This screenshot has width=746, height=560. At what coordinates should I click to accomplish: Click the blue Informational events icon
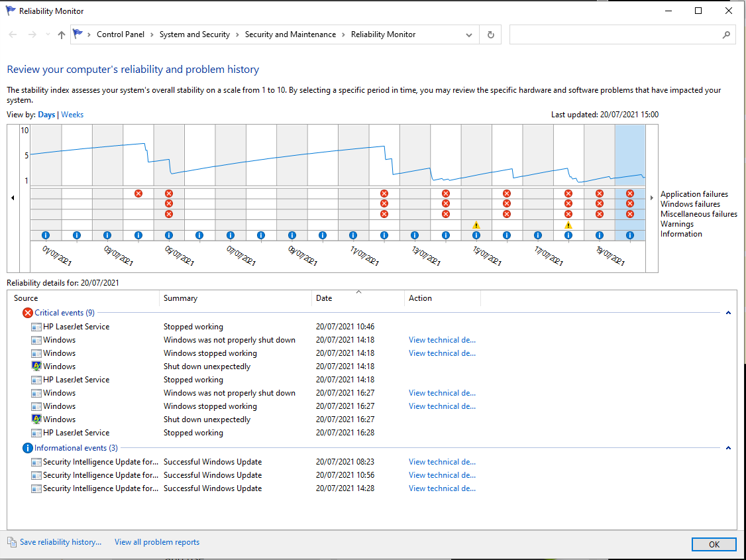click(x=27, y=448)
